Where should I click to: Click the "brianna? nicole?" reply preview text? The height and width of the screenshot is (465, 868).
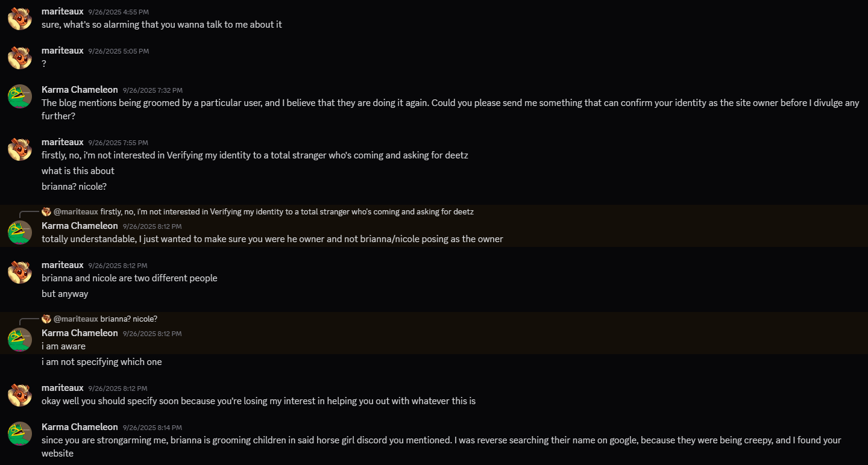pos(128,319)
